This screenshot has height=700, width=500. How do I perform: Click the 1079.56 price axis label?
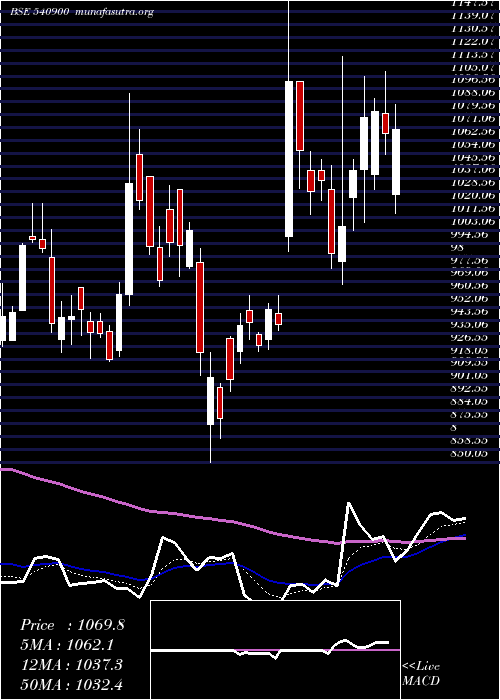tap(473, 106)
